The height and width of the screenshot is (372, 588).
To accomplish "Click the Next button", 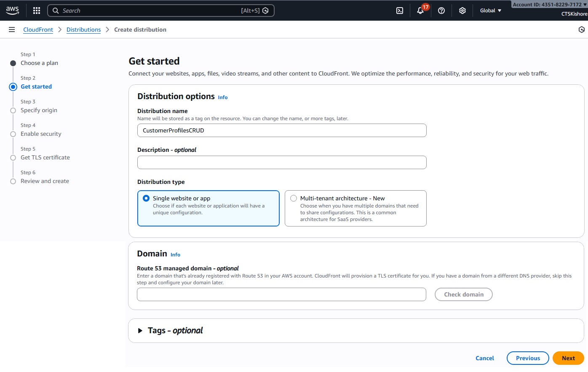I will [568, 358].
